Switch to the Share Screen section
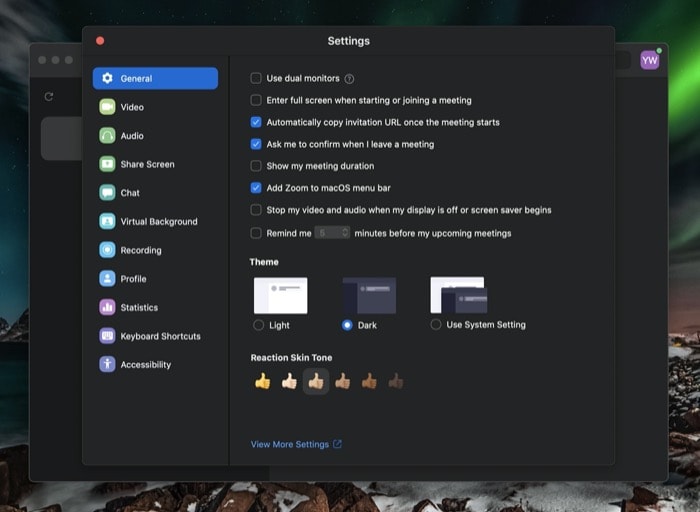700x512 pixels. [x=155, y=164]
